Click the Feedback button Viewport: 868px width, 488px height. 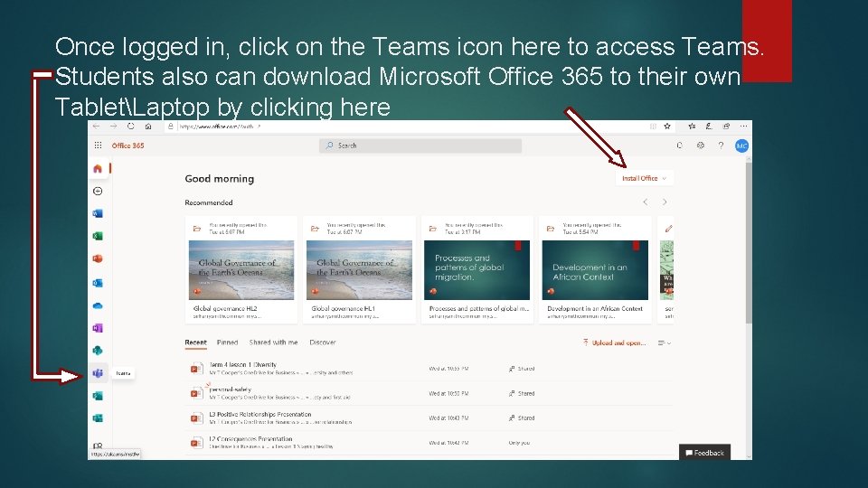coord(704,453)
